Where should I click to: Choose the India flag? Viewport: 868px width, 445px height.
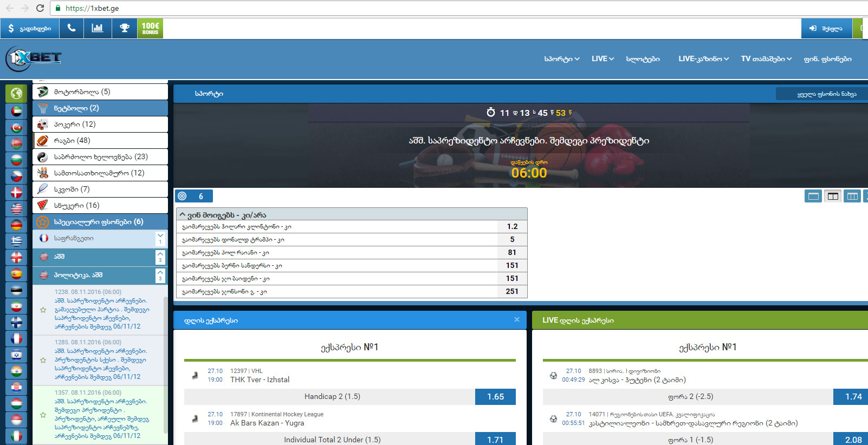point(17,371)
